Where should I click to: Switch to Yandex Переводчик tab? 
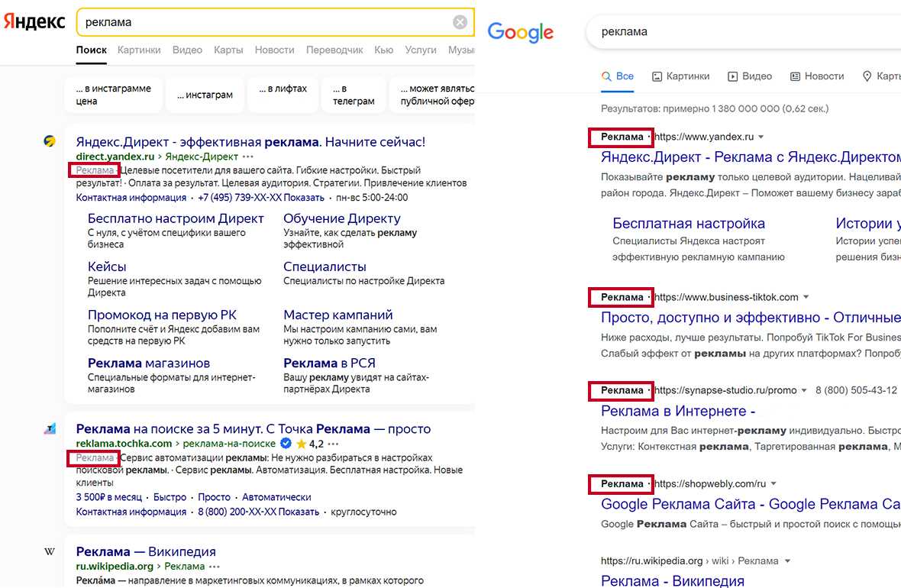334,50
